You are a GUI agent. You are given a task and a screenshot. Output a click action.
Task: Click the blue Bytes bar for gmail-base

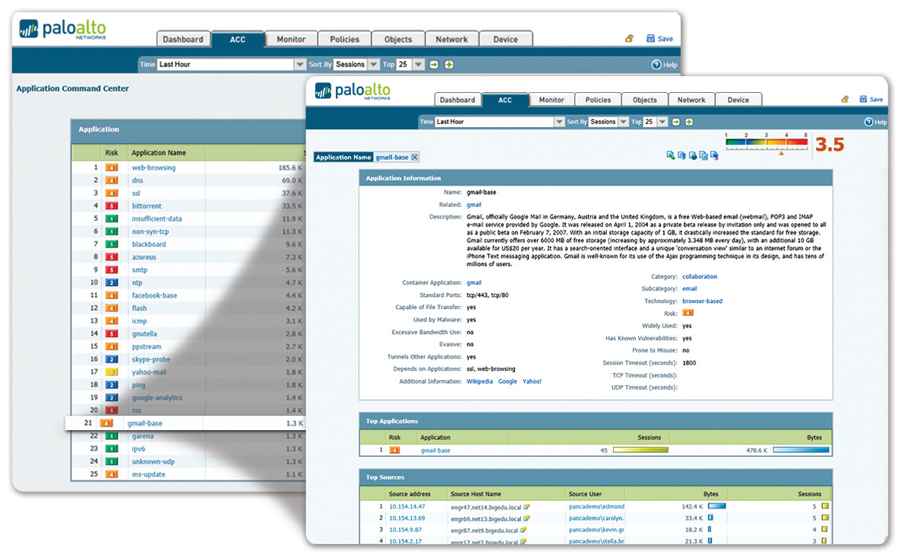(801, 450)
